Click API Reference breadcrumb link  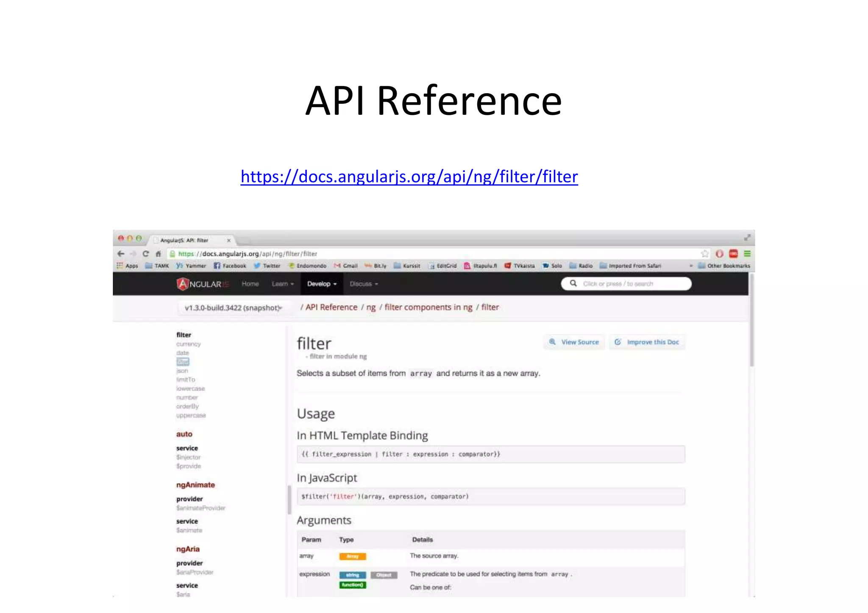(331, 307)
